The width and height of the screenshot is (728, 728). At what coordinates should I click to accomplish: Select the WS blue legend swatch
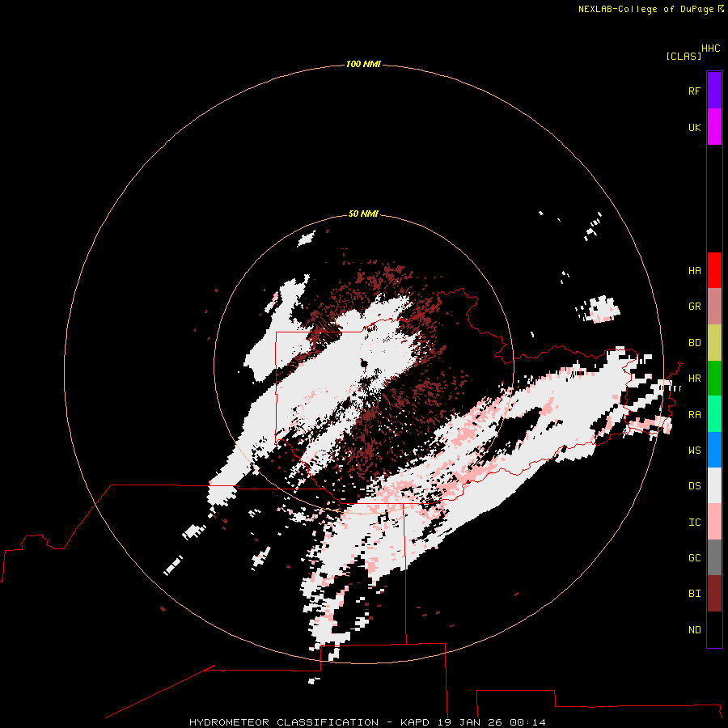714,450
